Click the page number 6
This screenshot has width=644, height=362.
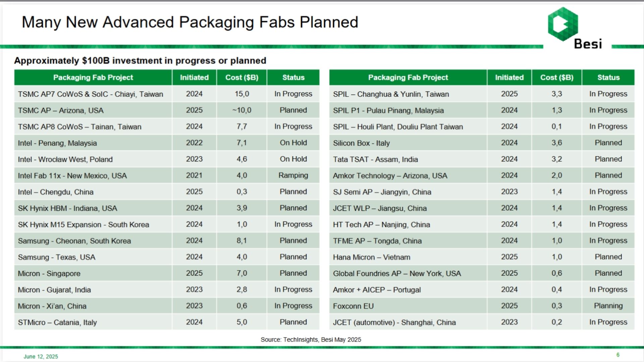pyautogui.click(x=618, y=355)
